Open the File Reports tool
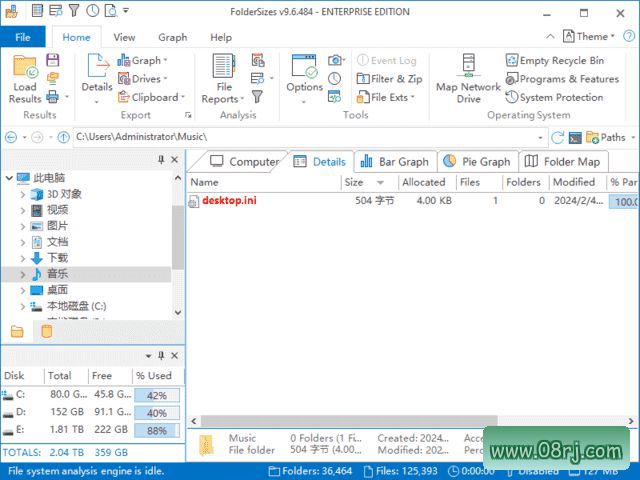The height and width of the screenshot is (480, 640). pyautogui.click(x=223, y=79)
